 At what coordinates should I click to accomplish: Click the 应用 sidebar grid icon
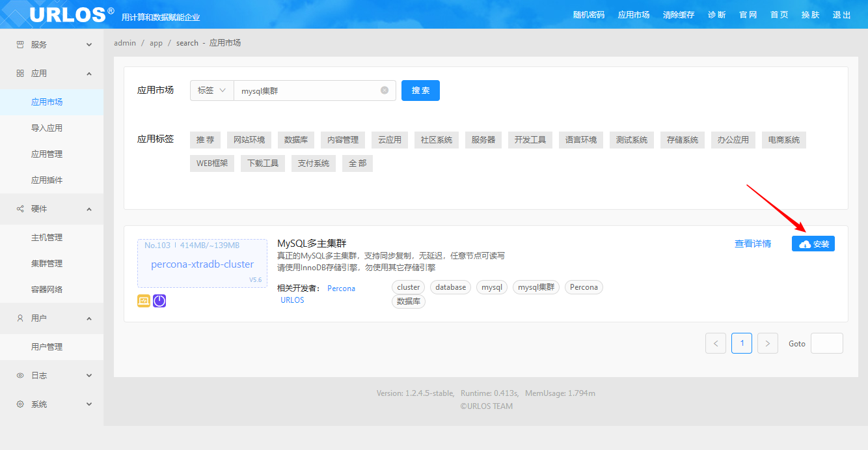click(20, 74)
